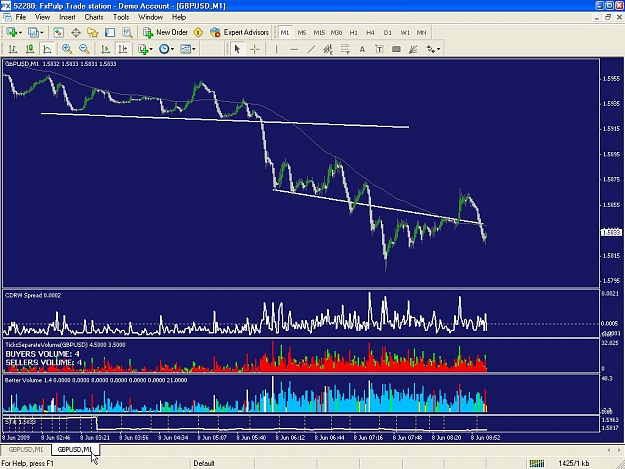Viewport: 625px width, 469px height.
Task: Click the connection bars status icon
Action: [537, 463]
